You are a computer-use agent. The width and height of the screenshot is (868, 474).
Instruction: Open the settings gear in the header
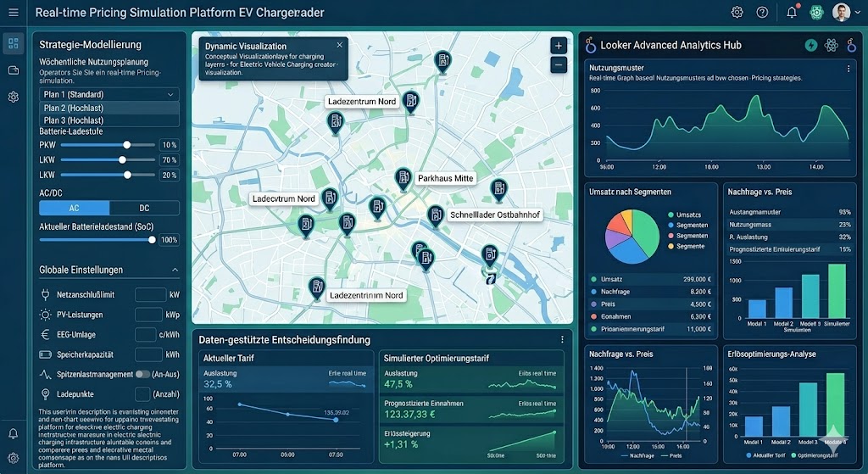tap(737, 12)
